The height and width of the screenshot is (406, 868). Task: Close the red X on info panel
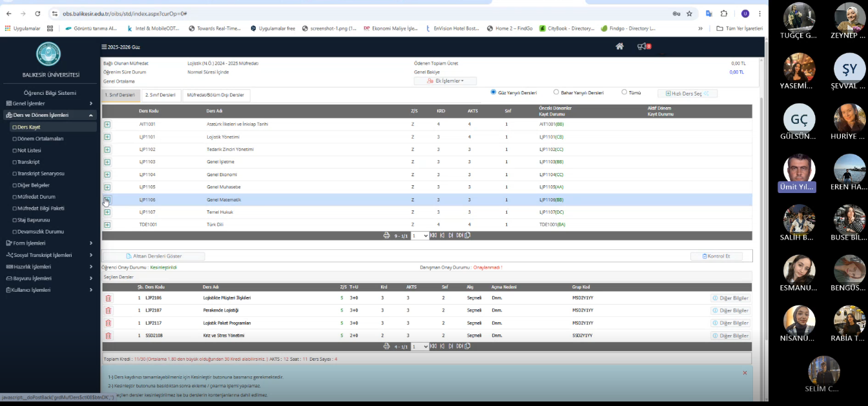coord(745,373)
